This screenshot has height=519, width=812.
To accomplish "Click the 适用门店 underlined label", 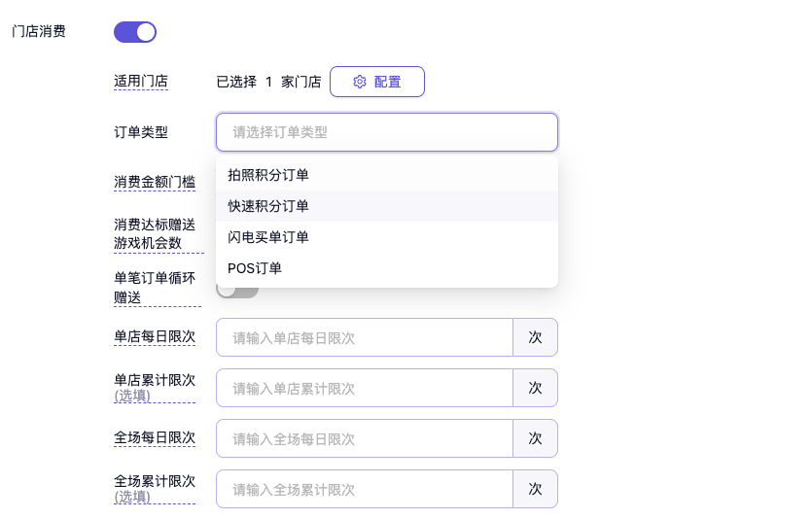I will (141, 82).
